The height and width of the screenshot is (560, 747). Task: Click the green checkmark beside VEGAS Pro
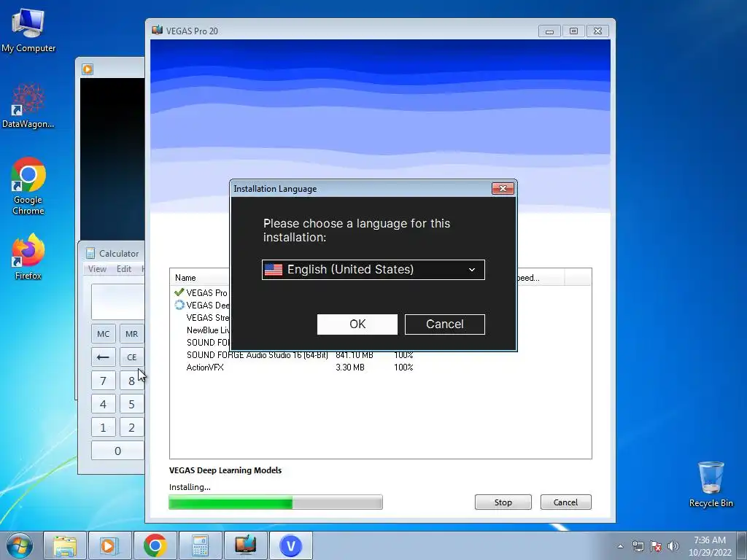(179, 292)
